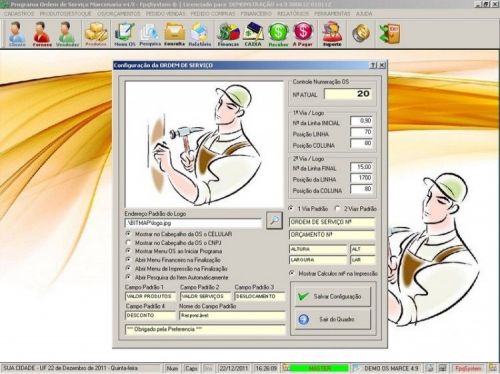Click Nº da Linha INICIAL field
Viewport: 500px width, 374px height.
coord(361,121)
